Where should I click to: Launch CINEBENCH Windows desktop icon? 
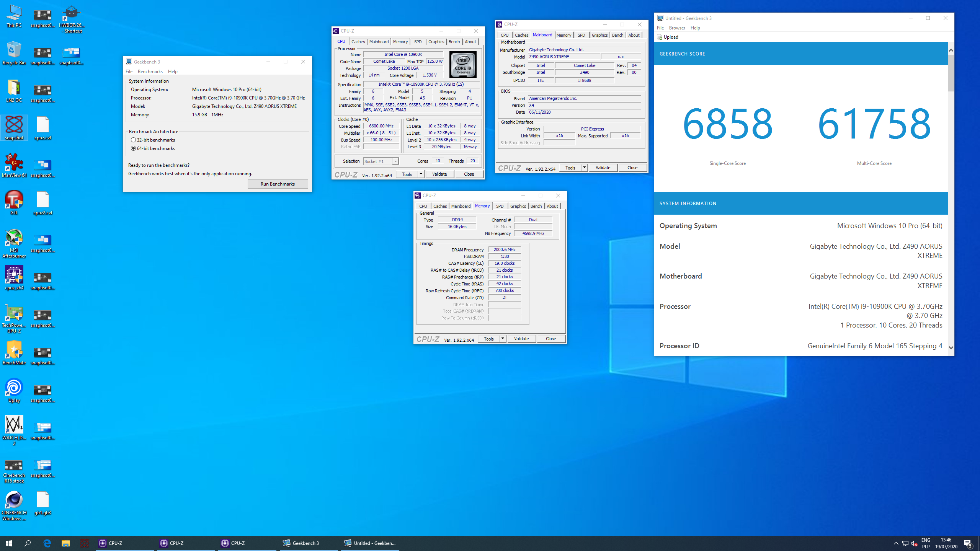pyautogui.click(x=14, y=506)
